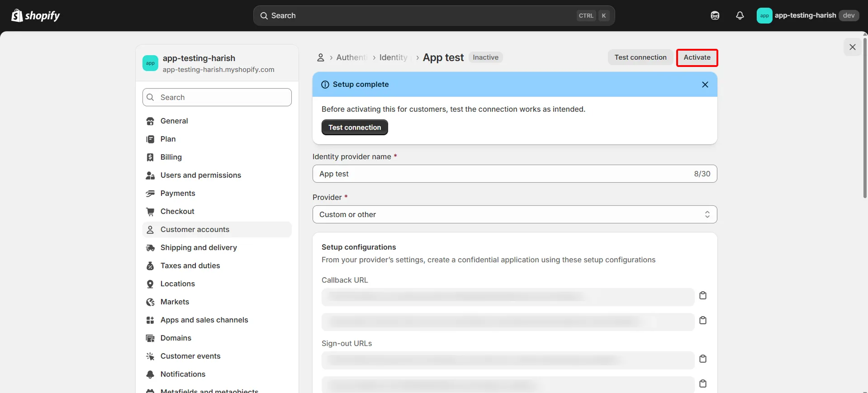Edit the Identity provider name field

click(x=515, y=174)
